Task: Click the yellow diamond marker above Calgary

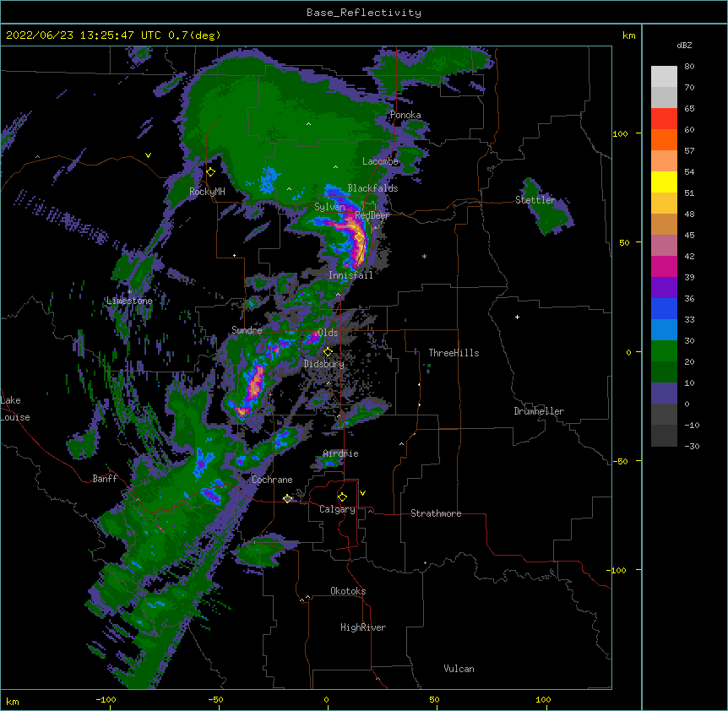Action: [342, 497]
